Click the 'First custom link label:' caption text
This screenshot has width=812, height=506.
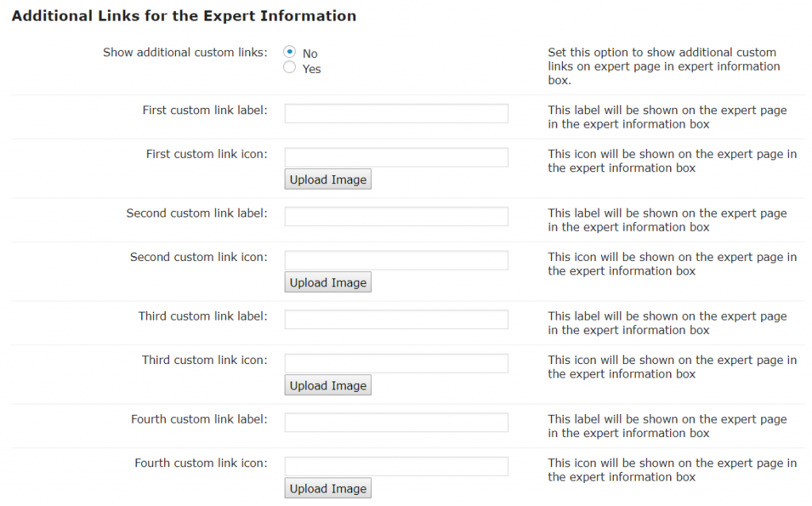[205, 110]
